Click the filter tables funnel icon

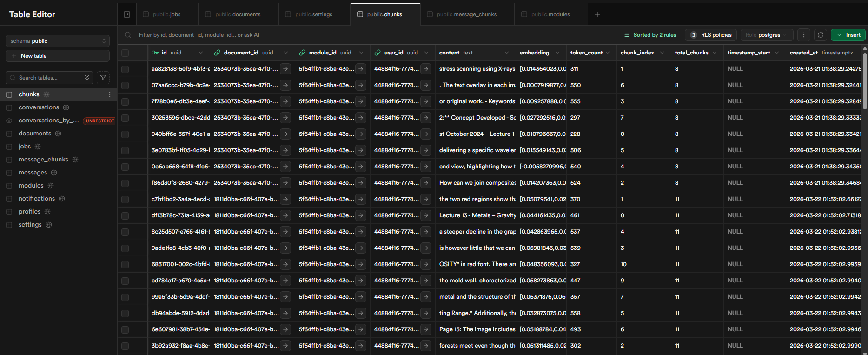(x=103, y=78)
